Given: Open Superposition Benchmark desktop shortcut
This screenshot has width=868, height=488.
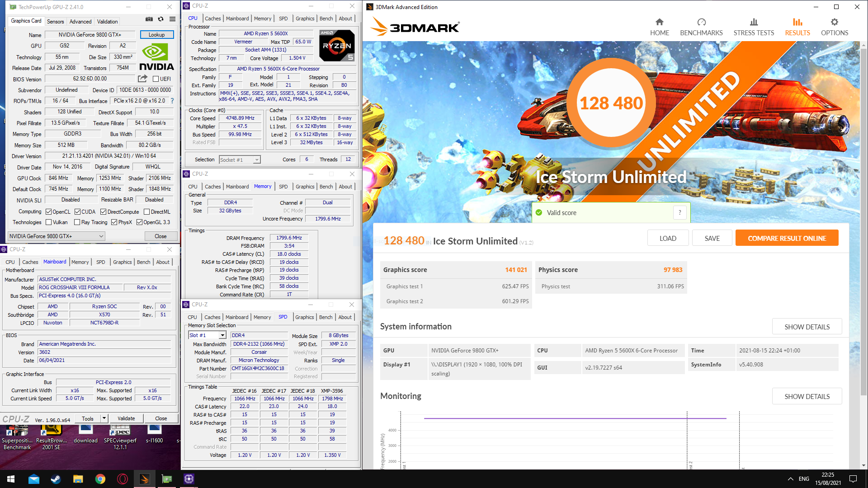Looking at the screenshot, I should 17,437.
